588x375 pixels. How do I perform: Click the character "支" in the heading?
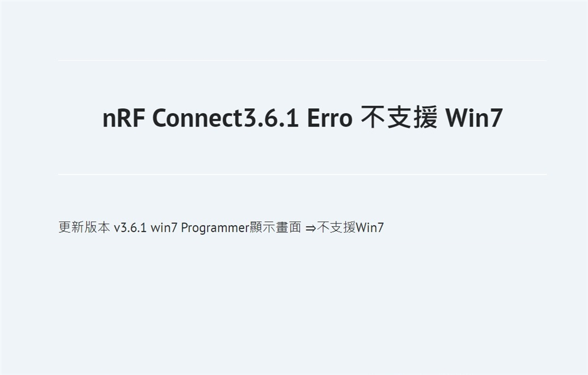pyautogui.click(x=399, y=118)
